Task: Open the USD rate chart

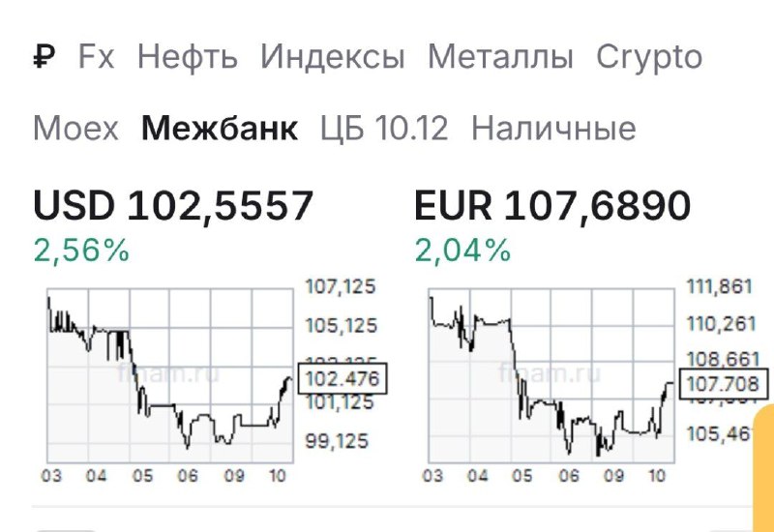Action: 170,375
